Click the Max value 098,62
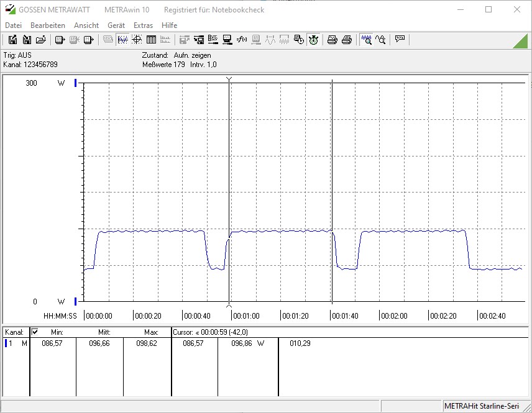Screen dimensions: 532x413 pos(147,343)
